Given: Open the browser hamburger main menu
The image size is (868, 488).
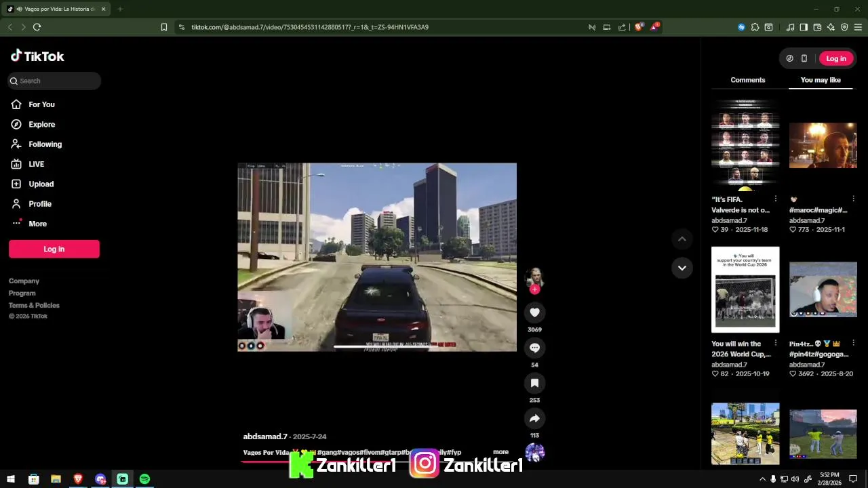Looking at the screenshot, I should point(858,27).
